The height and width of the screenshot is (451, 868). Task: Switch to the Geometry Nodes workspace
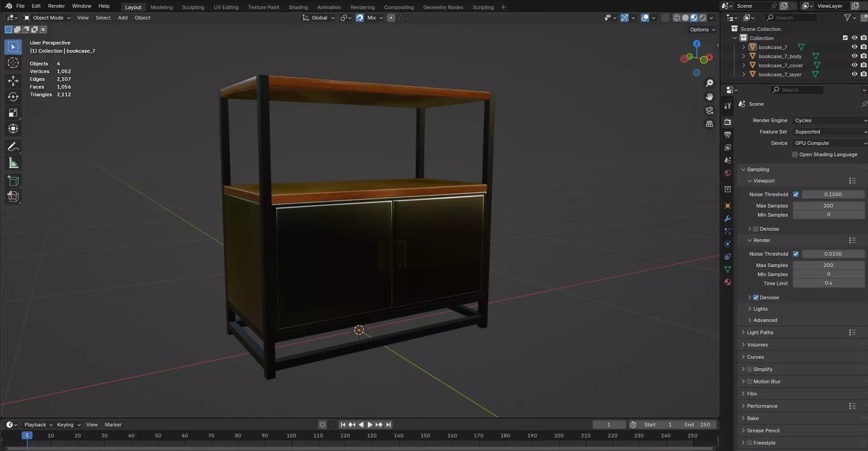pyautogui.click(x=443, y=7)
